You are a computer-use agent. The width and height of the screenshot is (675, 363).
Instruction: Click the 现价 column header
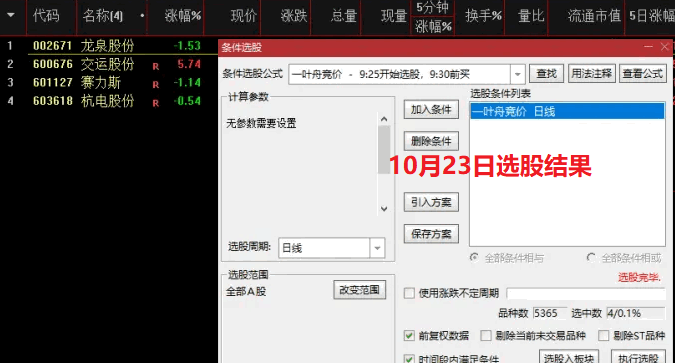point(244,16)
